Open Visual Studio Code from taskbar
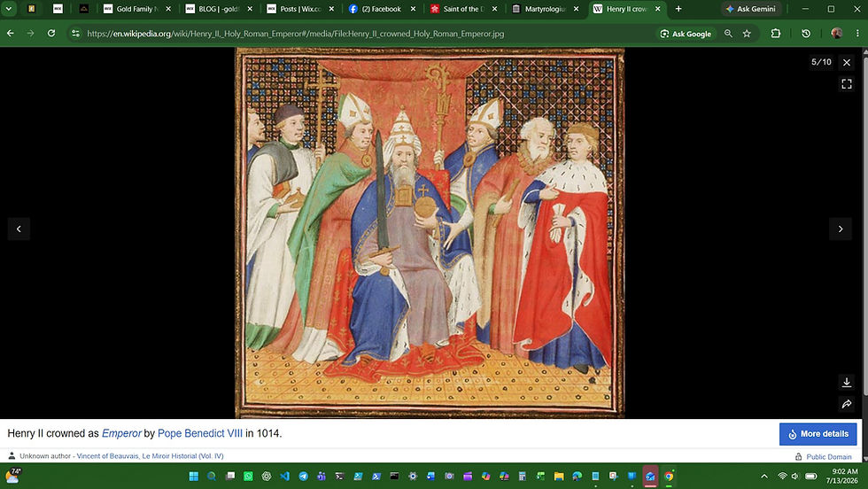The image size is (868, 489). pos(284,477)
